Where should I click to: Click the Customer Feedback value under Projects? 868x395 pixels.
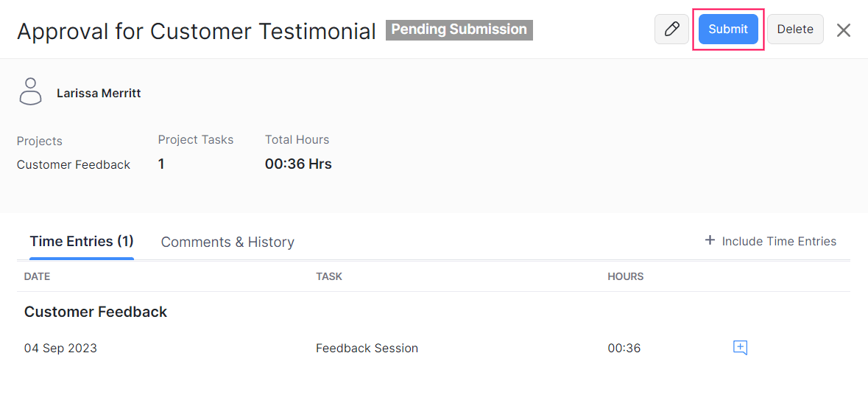pyautogui.click(x=74, y=165)
